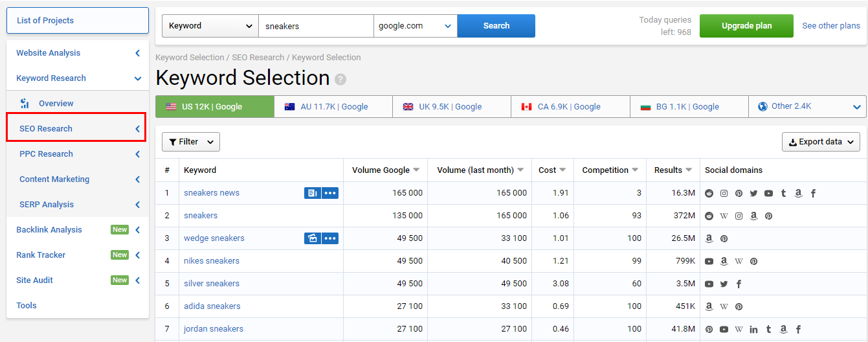Open three-dots menu for sneakers news keyword
Screen dimensions: 868x342
click(330, 193)
